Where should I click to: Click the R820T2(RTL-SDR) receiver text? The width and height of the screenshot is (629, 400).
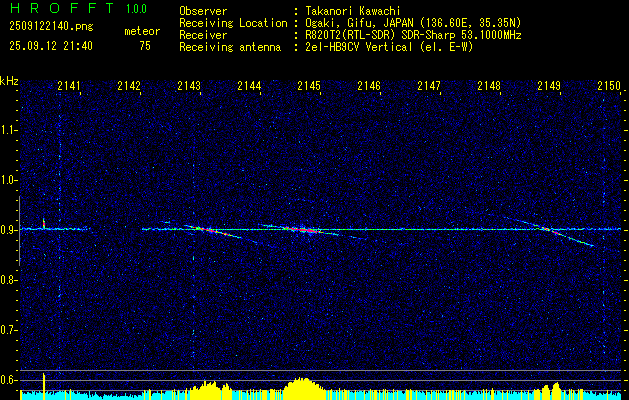click(413, 35)
